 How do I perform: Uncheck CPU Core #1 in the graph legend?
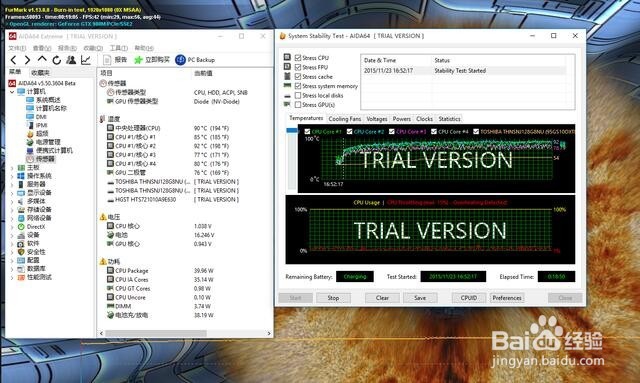coord(307,131)
